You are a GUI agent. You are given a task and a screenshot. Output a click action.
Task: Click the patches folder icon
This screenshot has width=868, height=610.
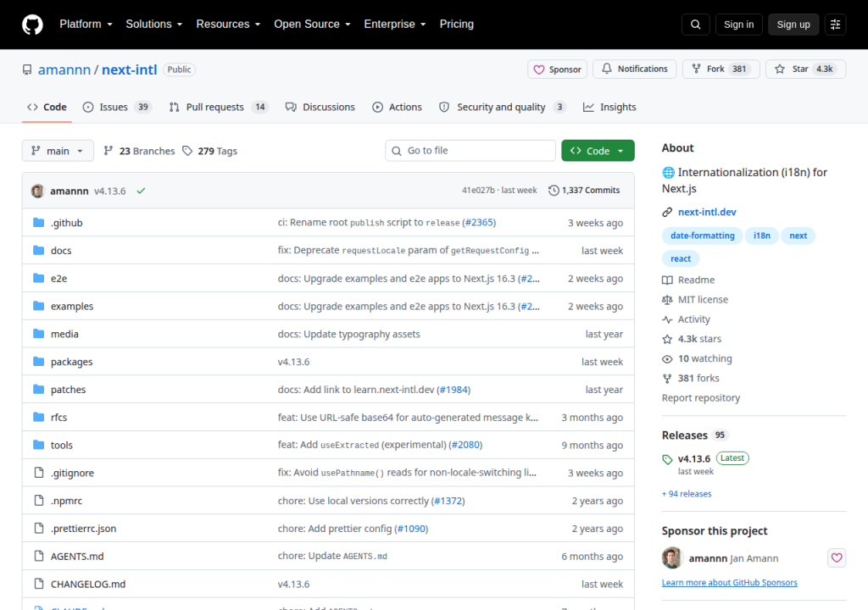pyautogui.click(x=38, y=389)
